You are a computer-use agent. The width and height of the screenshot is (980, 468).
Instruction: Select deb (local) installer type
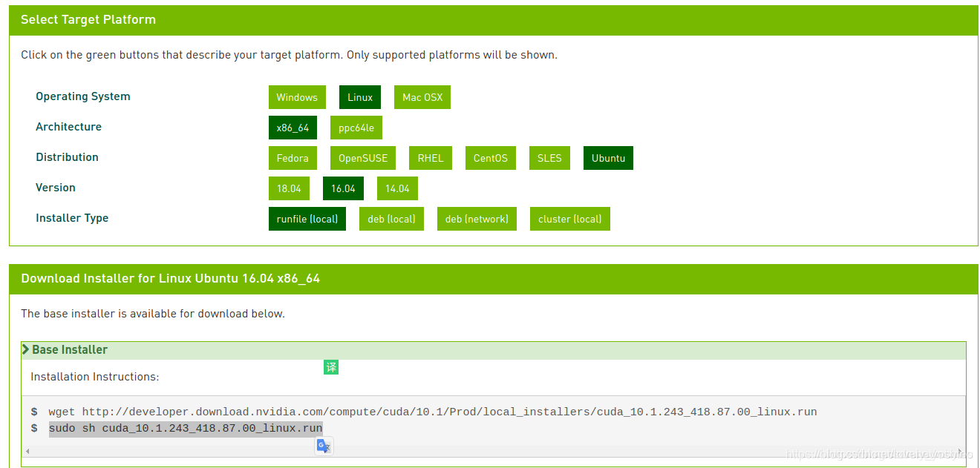tap(391, 219)
